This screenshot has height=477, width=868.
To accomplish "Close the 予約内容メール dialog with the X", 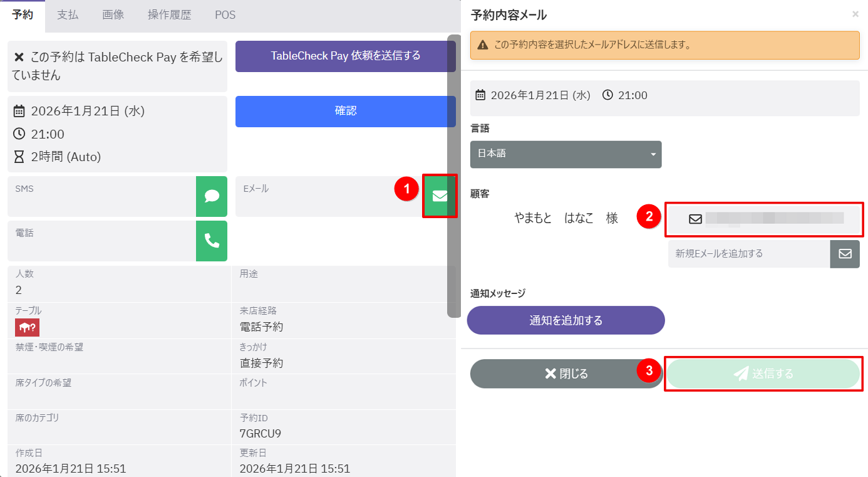I will point(855,14).
